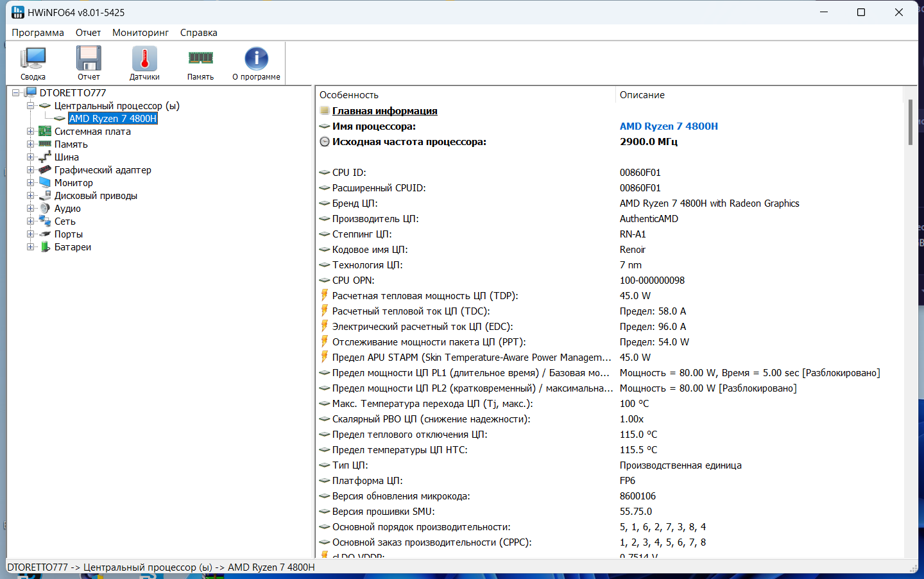924x579 pixels.
Task: Open the Мониторинг menu
Action: [x=141, y=32]
